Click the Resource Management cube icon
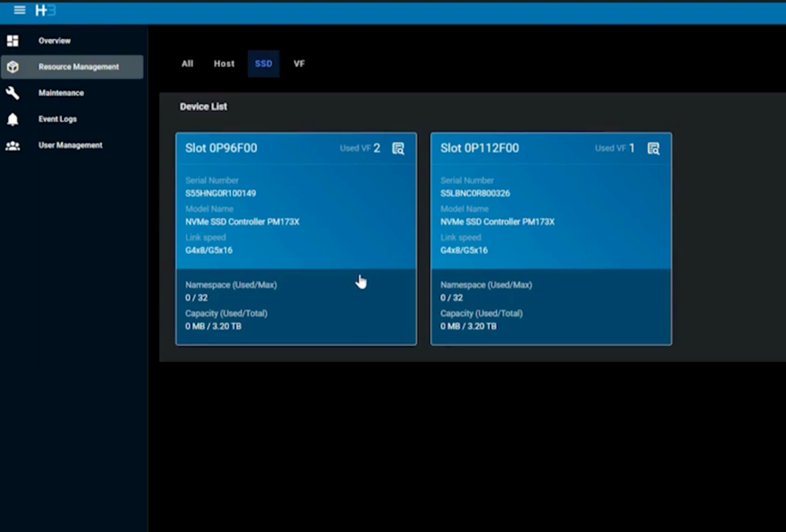The width and height of the screenshot is (786, 532). pyautogui.click(x=13, y=66)
